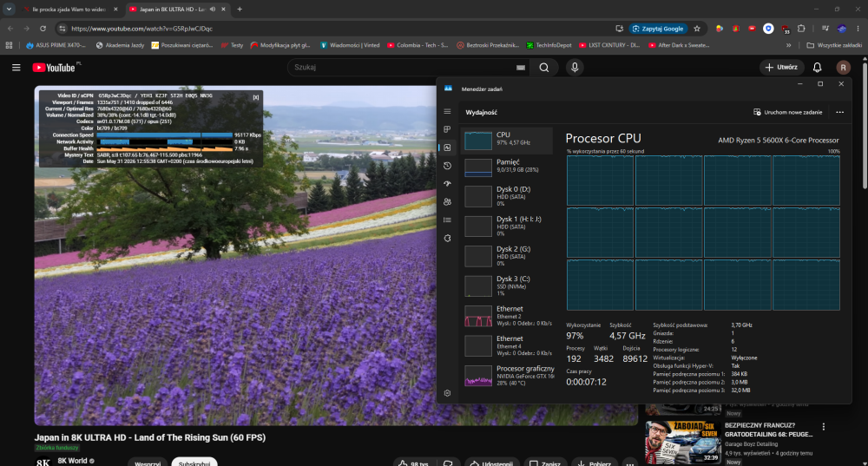Expand the bookmarks bar overflow chevron
The height and width of the screenshot is (466, 868).
[x=789, y=45]
